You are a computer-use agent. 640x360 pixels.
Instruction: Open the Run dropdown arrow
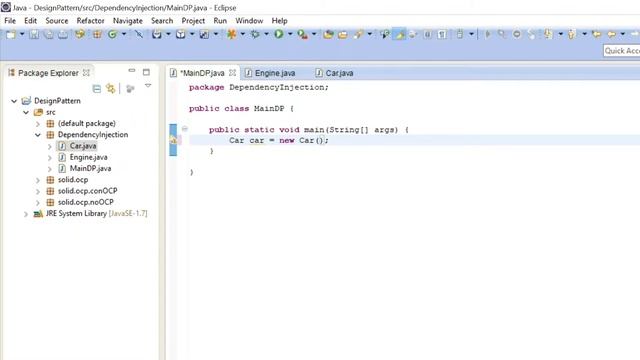pos(290,34)
